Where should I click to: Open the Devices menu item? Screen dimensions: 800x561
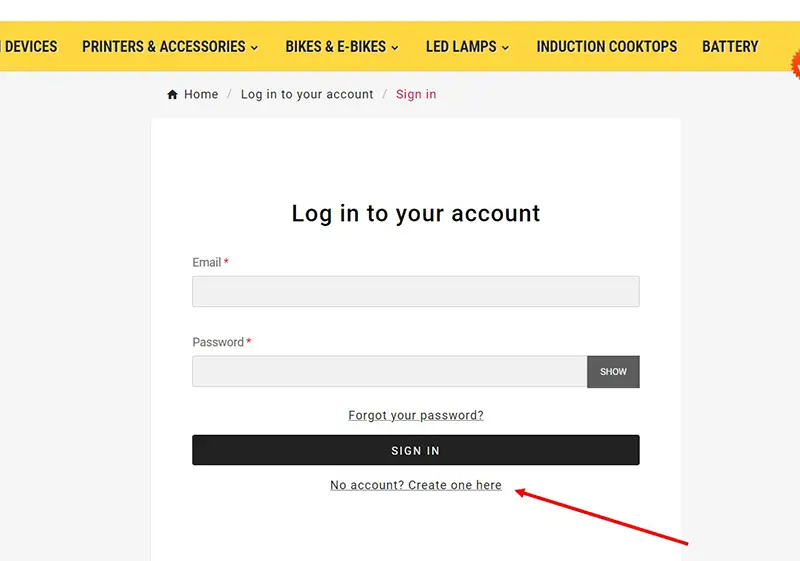click(x=30, y=46)
